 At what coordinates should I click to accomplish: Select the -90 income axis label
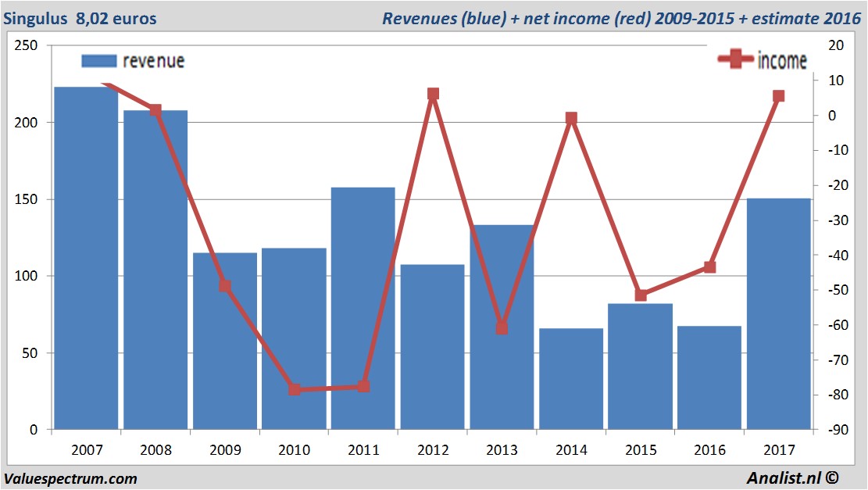(838, 430)
